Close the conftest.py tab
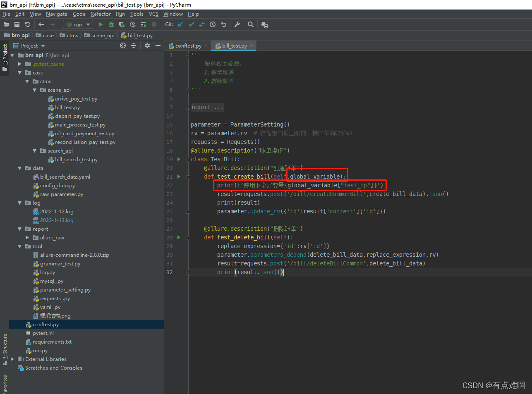532x394 pixels. [206, 46]
